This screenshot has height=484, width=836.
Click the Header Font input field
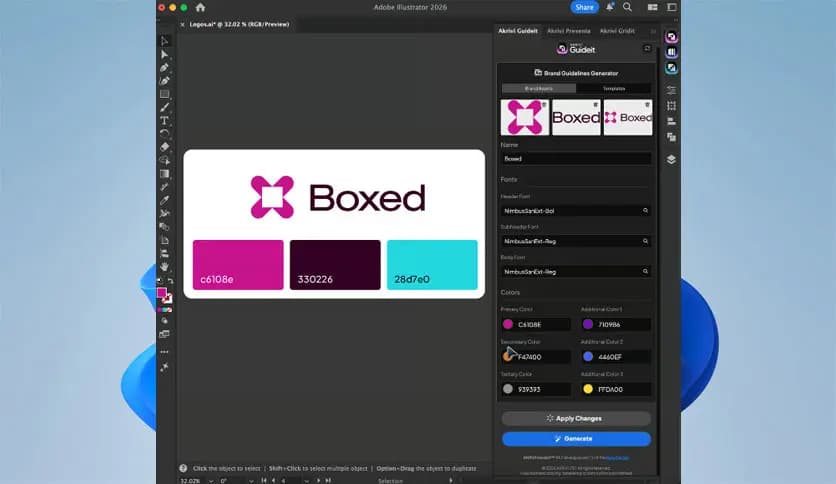[576, 211]
